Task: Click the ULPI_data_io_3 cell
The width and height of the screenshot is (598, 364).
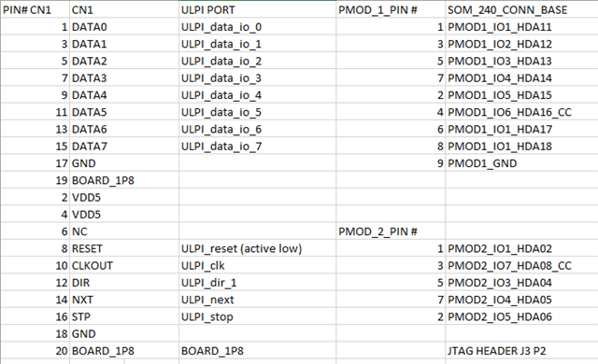Action: [258, 78]
